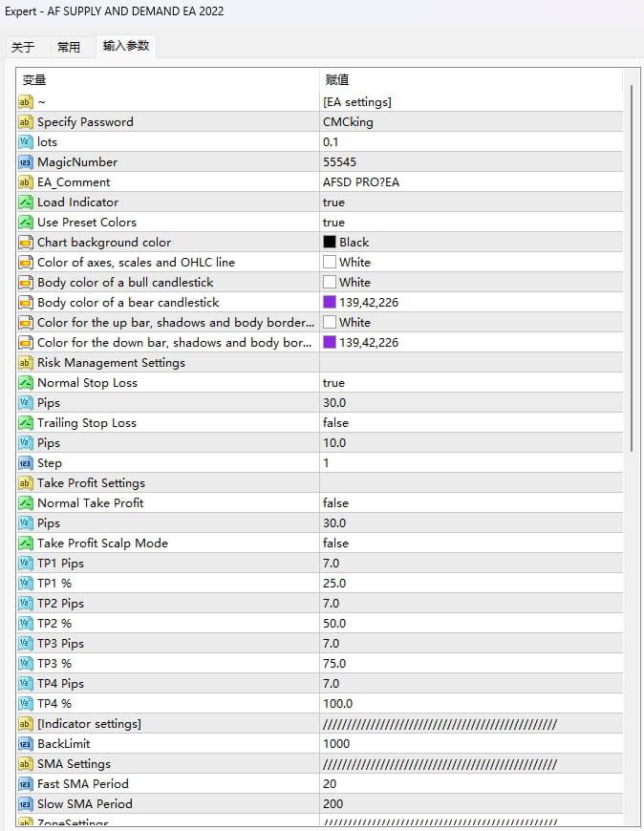The width and height of the screenshot is (644, 831).
Task: Click the string icon beside EA_Comment
Action: (26, 182)
